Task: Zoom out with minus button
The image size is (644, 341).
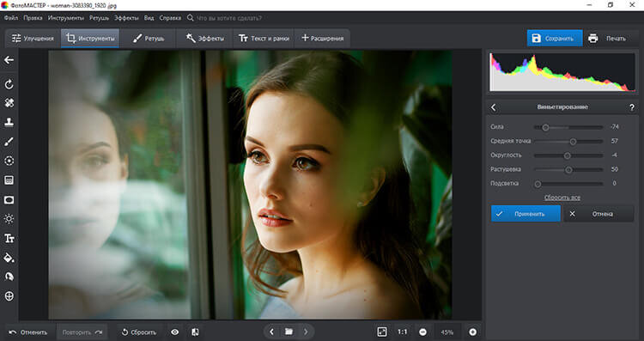Action: click(422, 332)
